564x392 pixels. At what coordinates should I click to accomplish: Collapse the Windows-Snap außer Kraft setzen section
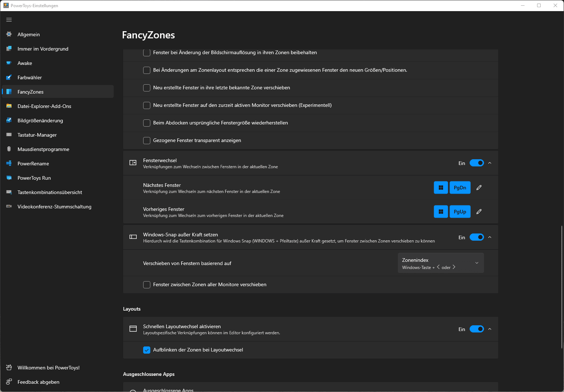click(x=490, y=237)
